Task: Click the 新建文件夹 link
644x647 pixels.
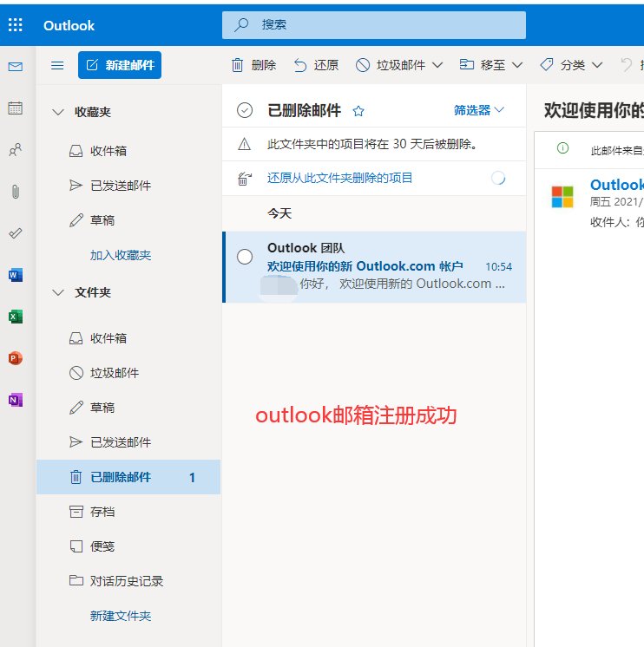Action: point(121,616)
